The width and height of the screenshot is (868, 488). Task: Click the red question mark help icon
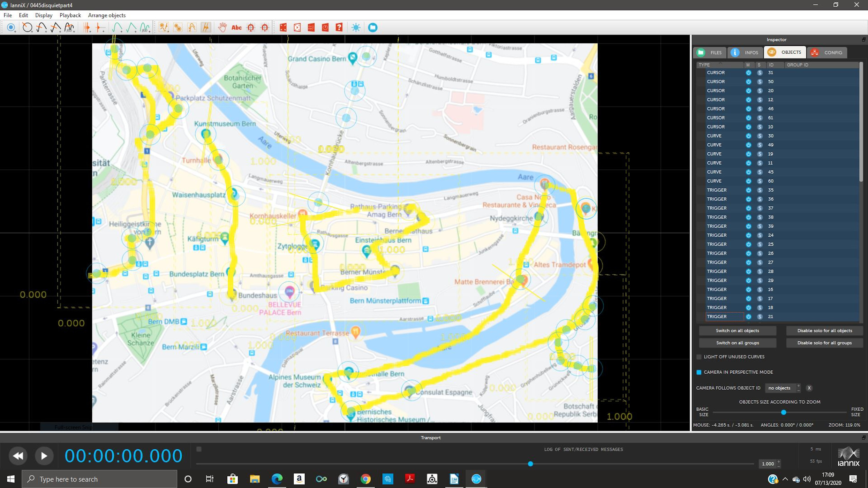tap(339, 27)
